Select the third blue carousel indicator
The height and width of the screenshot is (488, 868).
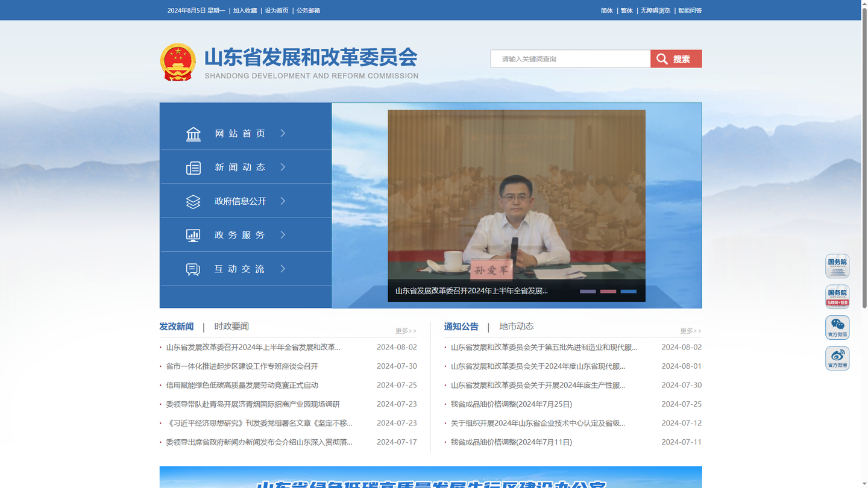(x=629, y=291)
